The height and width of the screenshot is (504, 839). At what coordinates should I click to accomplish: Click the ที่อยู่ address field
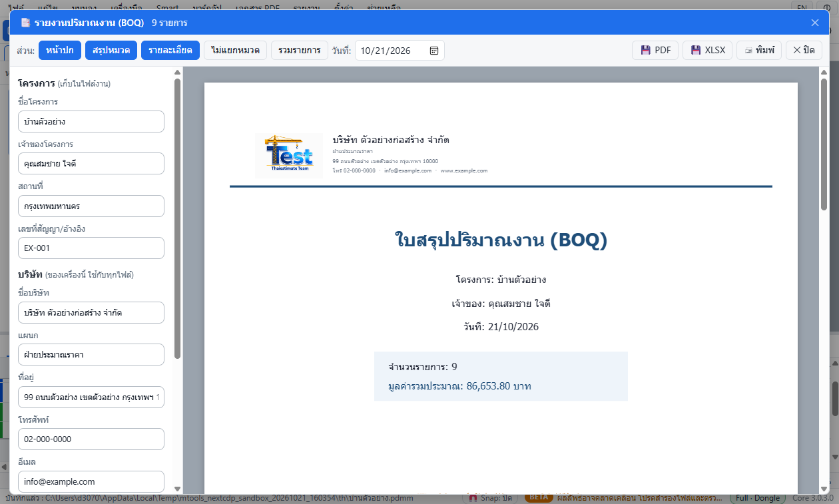91,397
